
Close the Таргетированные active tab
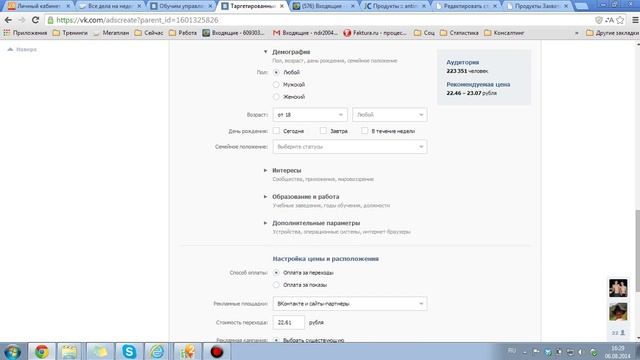[x=282, y=6]
